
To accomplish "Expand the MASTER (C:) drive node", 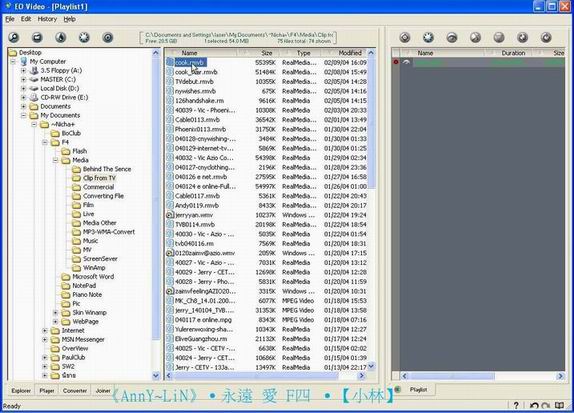I will click(23, 79).
